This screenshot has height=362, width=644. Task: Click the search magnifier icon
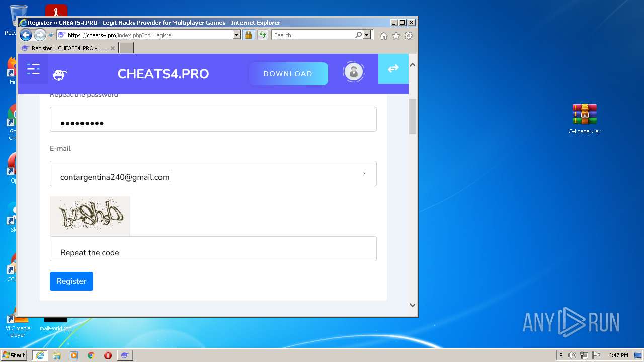click(358, 35)
